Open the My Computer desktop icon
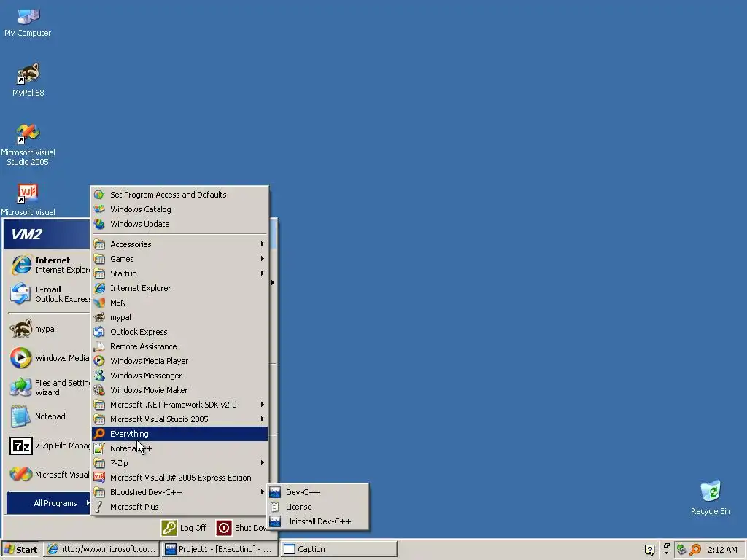Viewport: 747px width, 560px height. [x=28, y=23]
